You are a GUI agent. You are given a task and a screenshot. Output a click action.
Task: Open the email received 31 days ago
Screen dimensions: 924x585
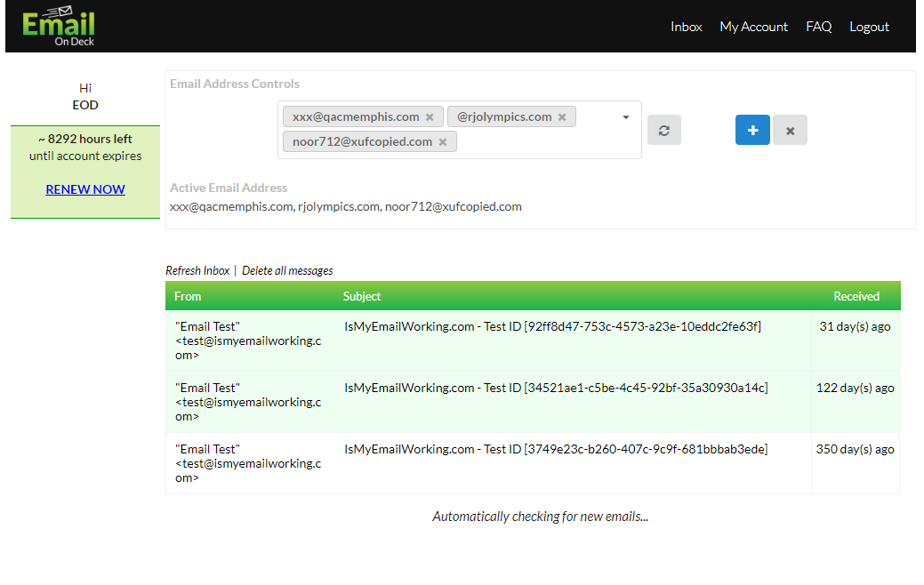coord(551,327)
